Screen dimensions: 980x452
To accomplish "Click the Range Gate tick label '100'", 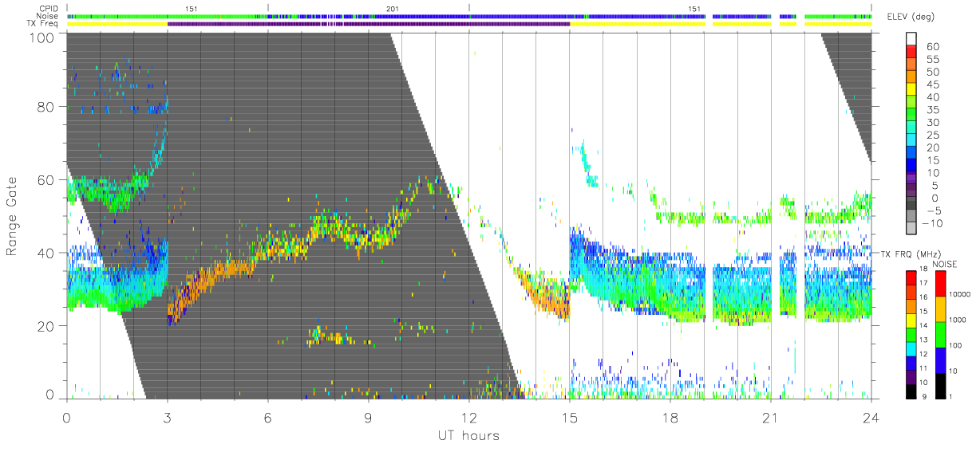I will point(43,37).
